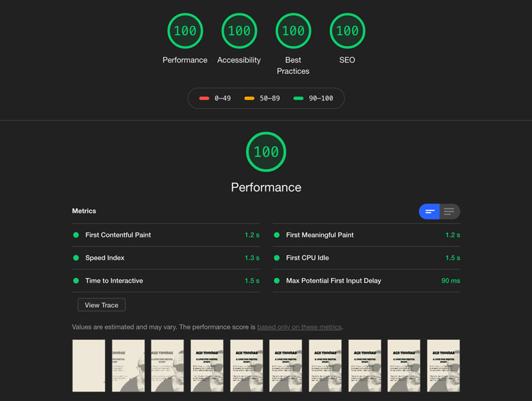Click the Accessibility score gauge
The width and height of the screenshot is (532, 401).
(x=239, y=31)
